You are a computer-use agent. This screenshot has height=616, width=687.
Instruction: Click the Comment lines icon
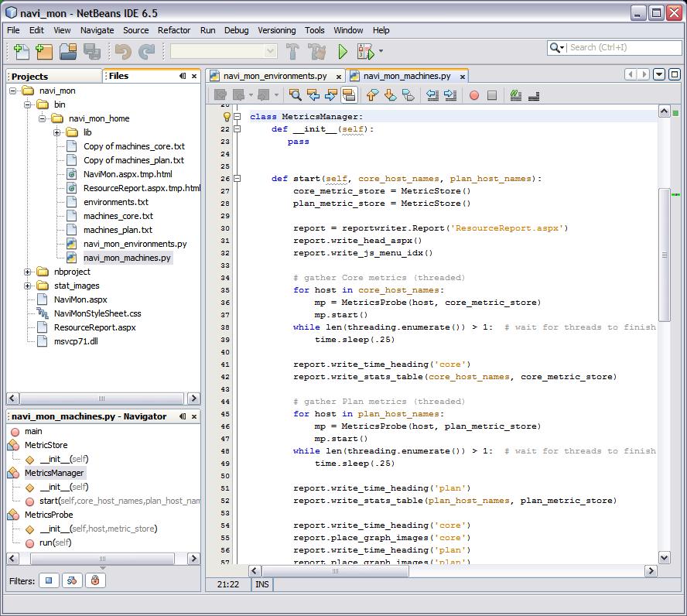point(516,95)
